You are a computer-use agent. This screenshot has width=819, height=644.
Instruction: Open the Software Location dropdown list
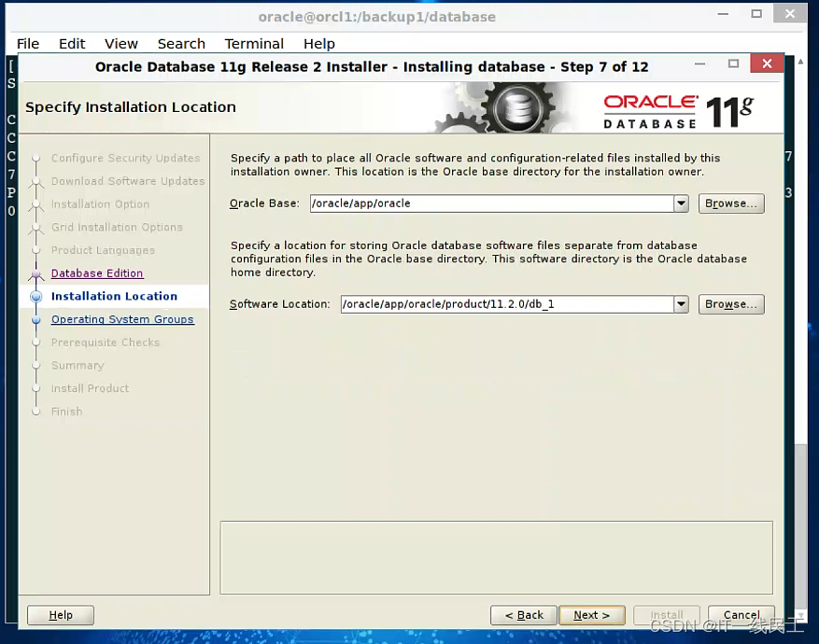[x=681, y=303]
